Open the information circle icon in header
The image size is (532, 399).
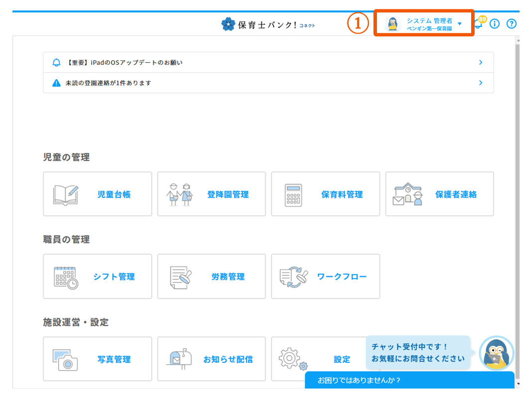[495, 24]
